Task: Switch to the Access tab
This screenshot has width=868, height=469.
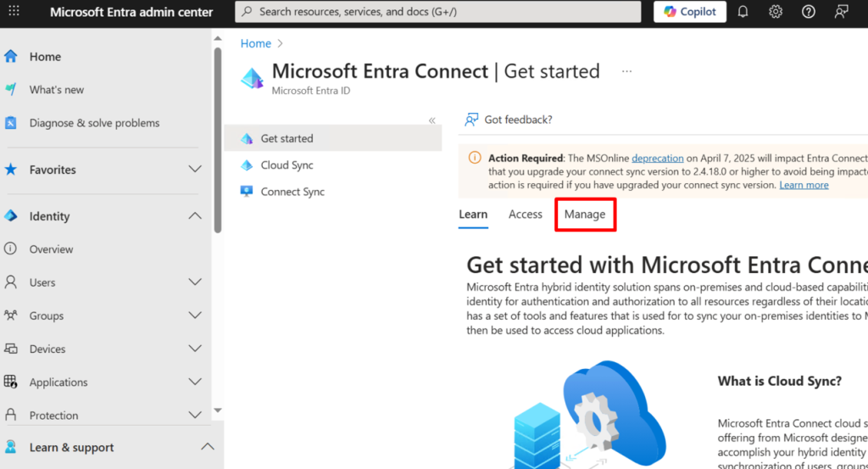Action: [x=526, y=215]
